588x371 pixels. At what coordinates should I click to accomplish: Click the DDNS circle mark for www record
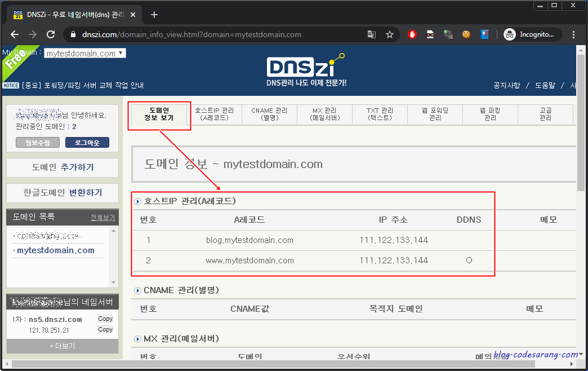pyautogui.click(x=469, y=260)
